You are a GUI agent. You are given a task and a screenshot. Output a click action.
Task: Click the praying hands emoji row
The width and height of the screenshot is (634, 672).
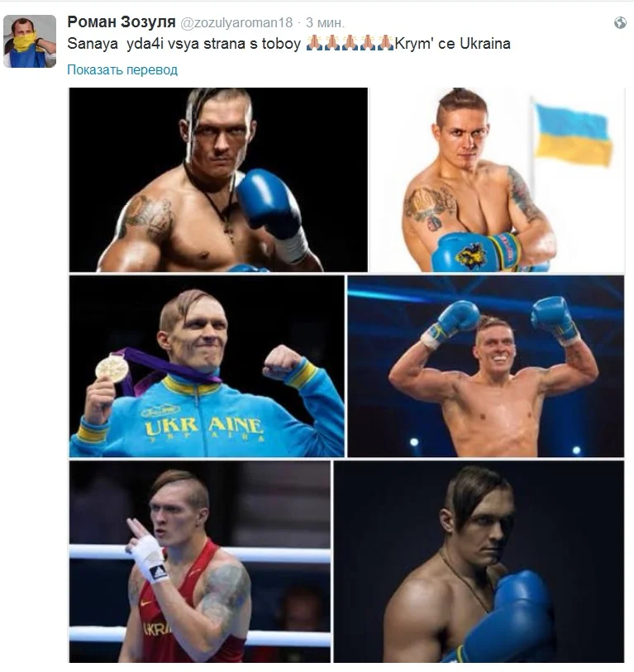(350, 43)
